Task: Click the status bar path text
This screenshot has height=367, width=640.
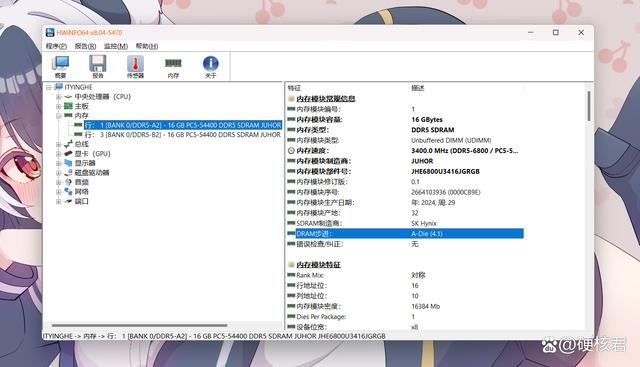Action: click(x=214, y=336)
